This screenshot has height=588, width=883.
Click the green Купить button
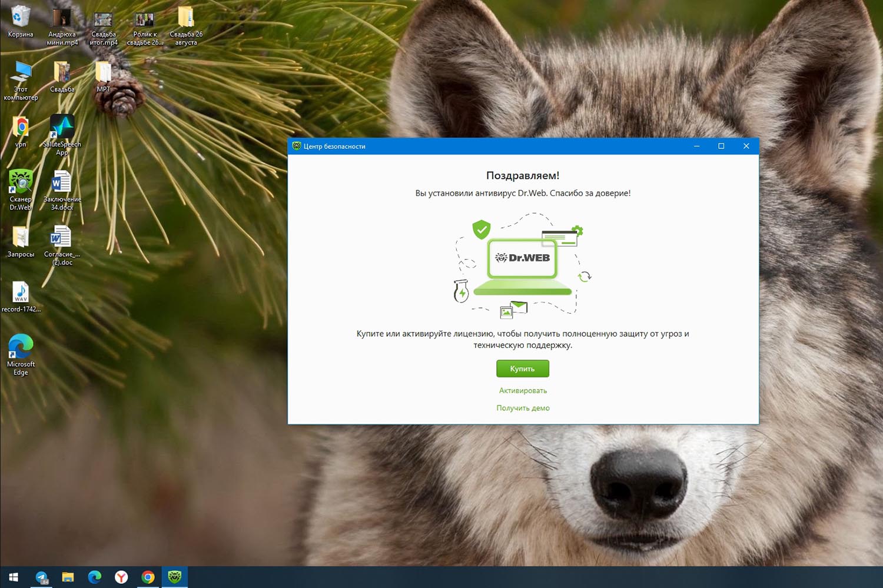[x=522, y=368]
